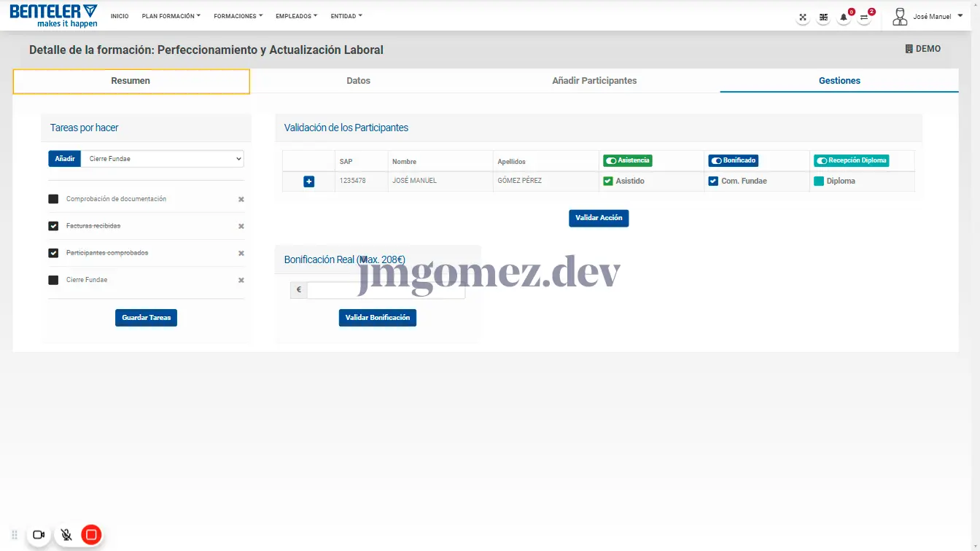
Task: Uncheck the Asistido checkbox for José Manuel
Action: [x=608, y=181]
